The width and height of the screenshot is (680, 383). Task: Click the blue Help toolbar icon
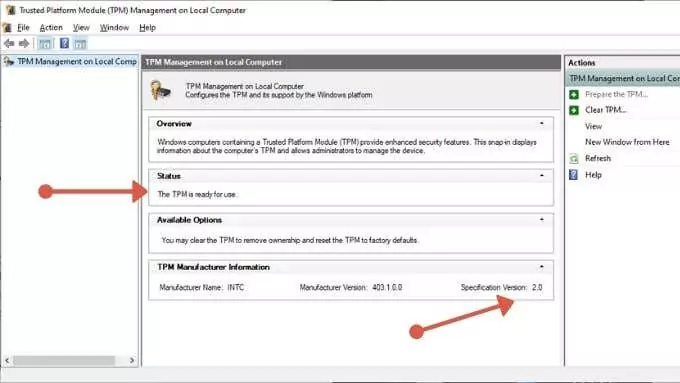(x=64, y=43)
